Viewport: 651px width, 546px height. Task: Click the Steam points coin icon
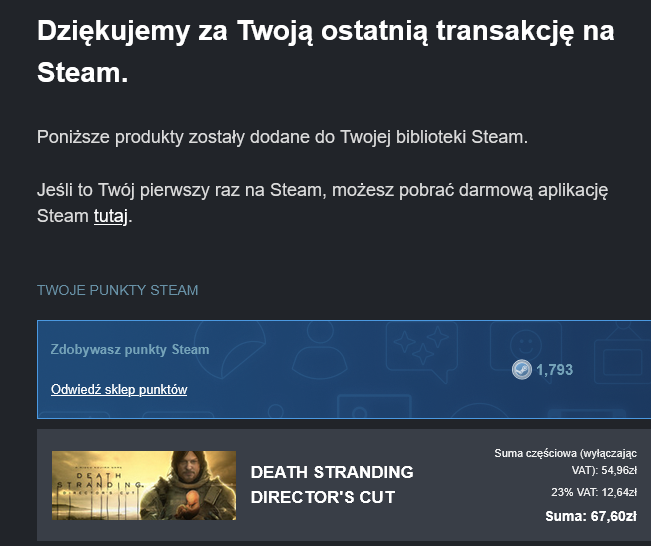521,370
